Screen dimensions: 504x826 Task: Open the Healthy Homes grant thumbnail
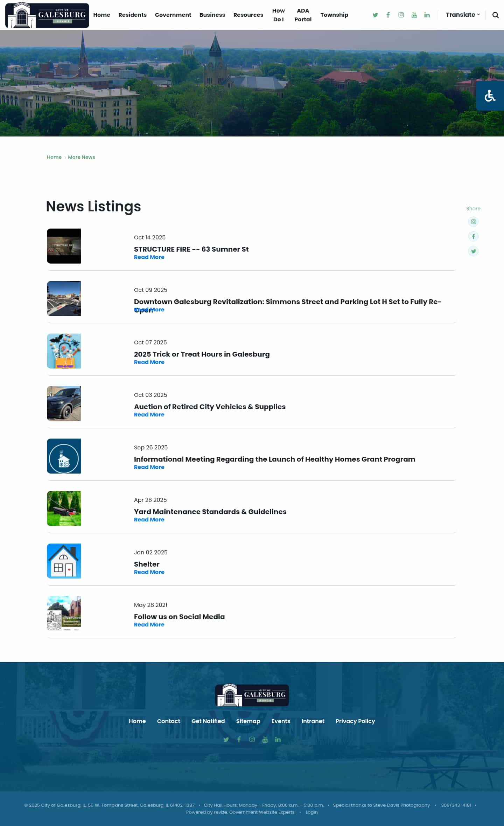click(64, 456)
